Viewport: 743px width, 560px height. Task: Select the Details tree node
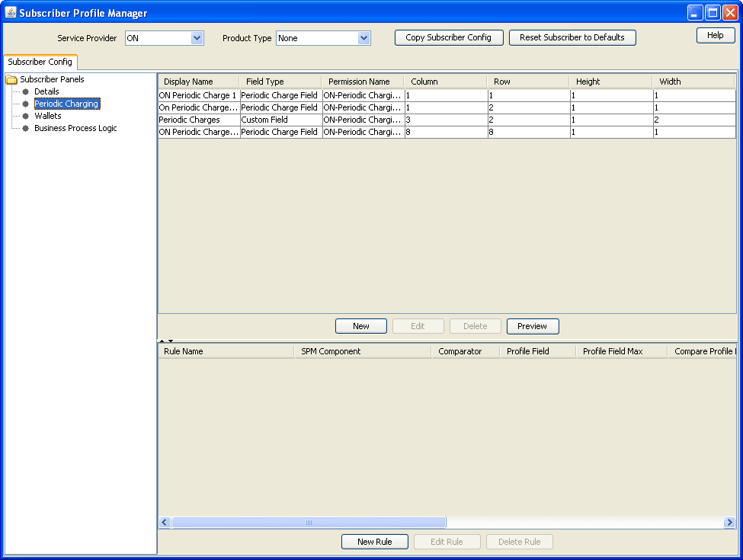46,91
